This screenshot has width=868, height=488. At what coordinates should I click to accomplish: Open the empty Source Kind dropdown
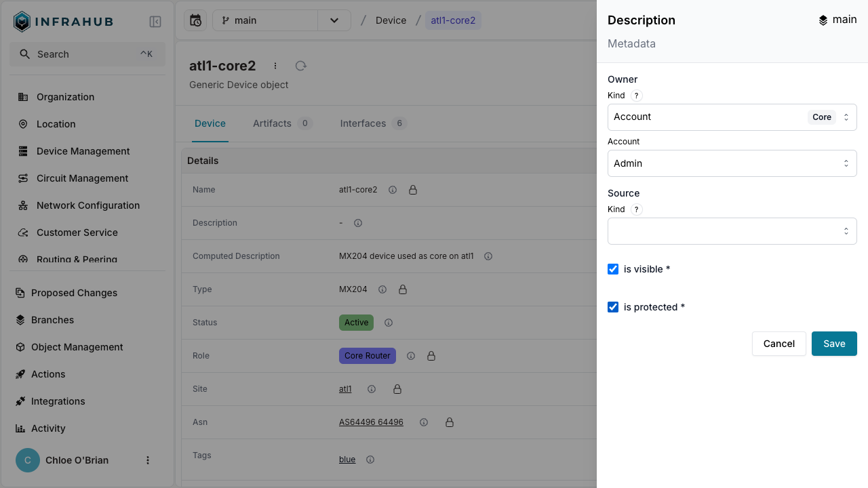pos(732,231)
